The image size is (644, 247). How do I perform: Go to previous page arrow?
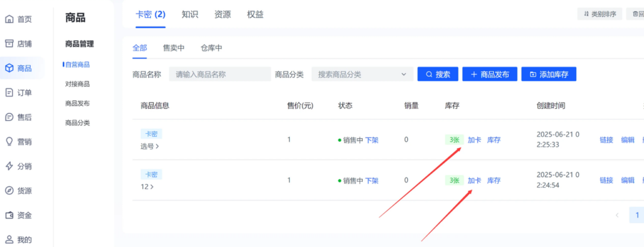(x=617, y=215)
